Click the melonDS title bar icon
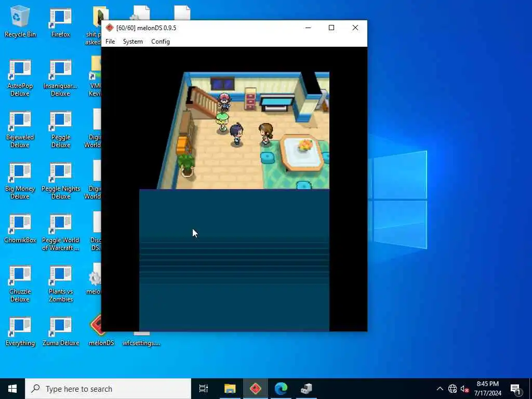532x399 pixels. pyautogui.click(x=109, y=28)
